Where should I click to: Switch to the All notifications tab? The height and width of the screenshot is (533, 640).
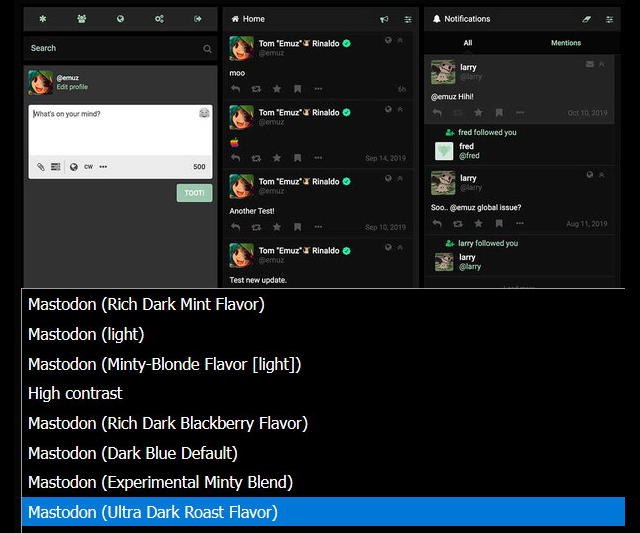pos(468,42)
